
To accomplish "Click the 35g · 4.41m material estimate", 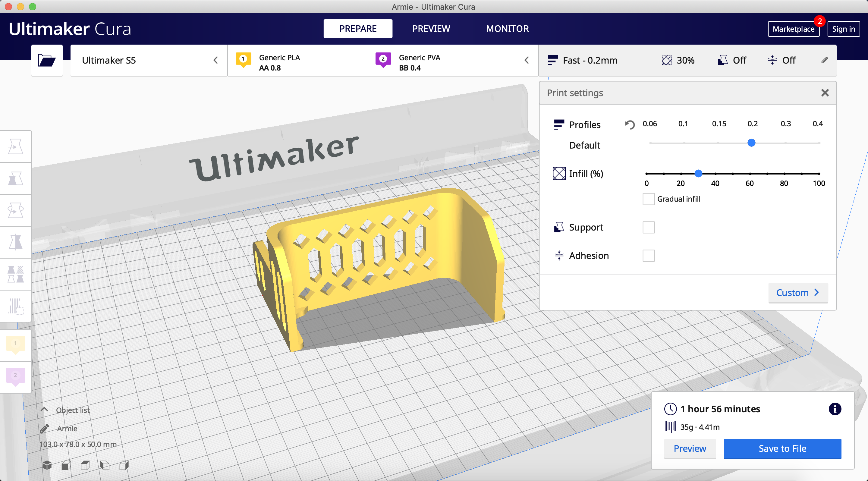I will (700, 427).
